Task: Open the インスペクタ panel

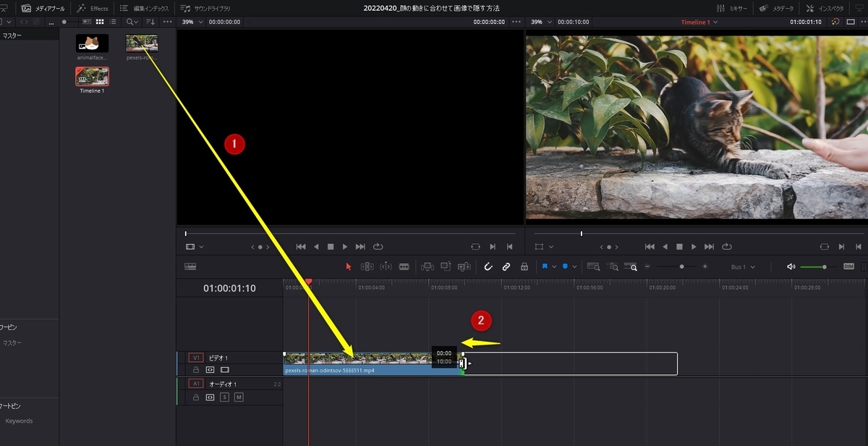Action: (x=825, y=8)
